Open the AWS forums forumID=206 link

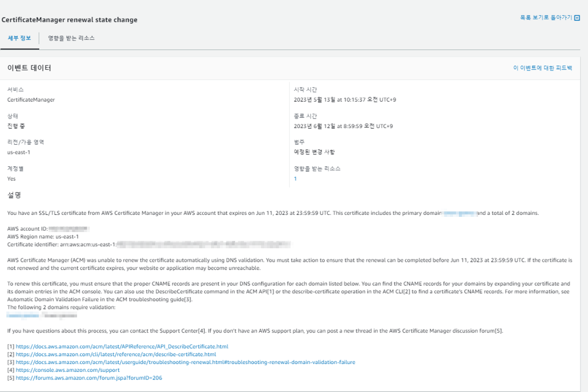(x=89, y=378)
